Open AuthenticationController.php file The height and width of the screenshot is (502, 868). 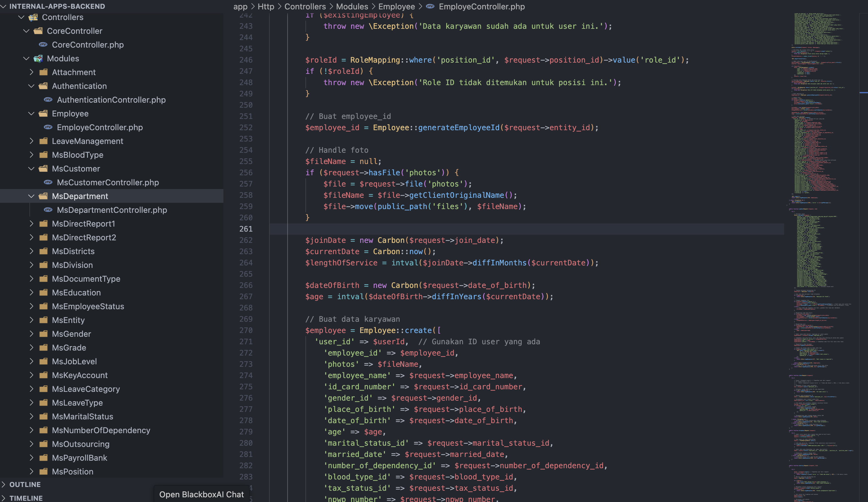(111, 100)
